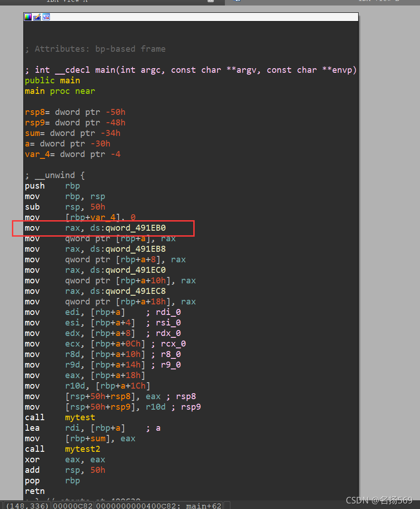Select the 'xor eax, eax' instruction
This screenshot has width=420, height=509.
tap(65, 460)
